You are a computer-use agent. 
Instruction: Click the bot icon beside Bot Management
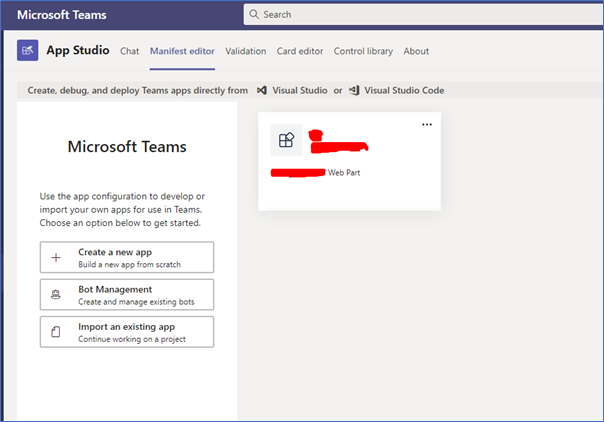tap(56, 295)
